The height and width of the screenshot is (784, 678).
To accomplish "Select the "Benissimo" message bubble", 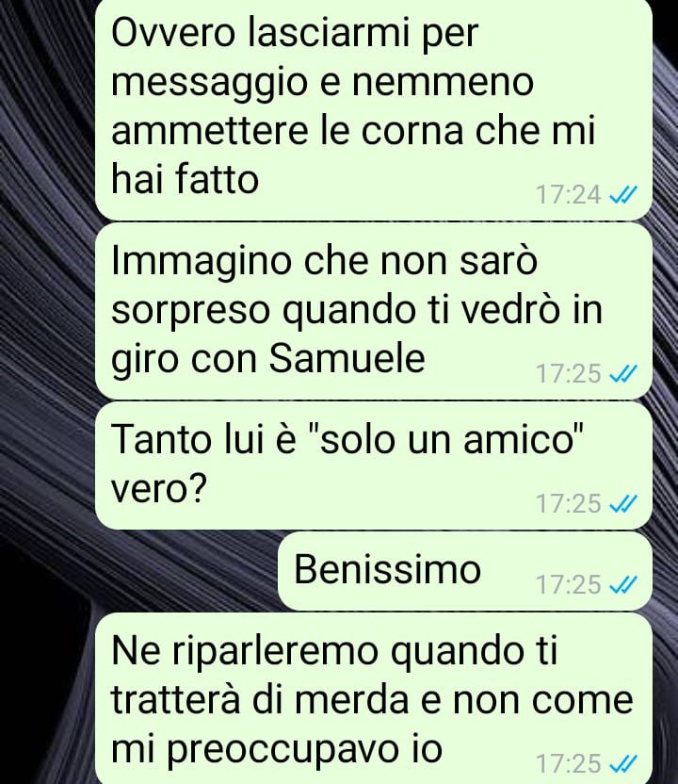I will [464, 571].
